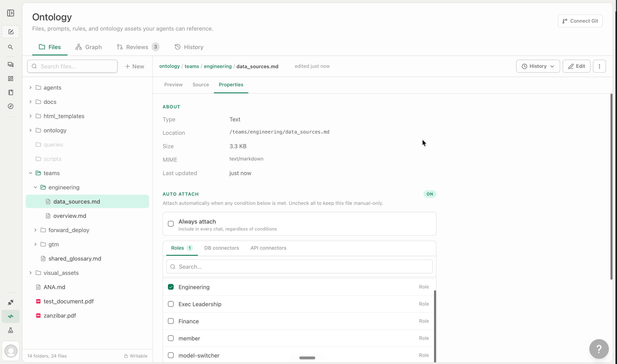Open the three-dot more options menu
Viewport: 617px width, 364px height.
(599, 66)
